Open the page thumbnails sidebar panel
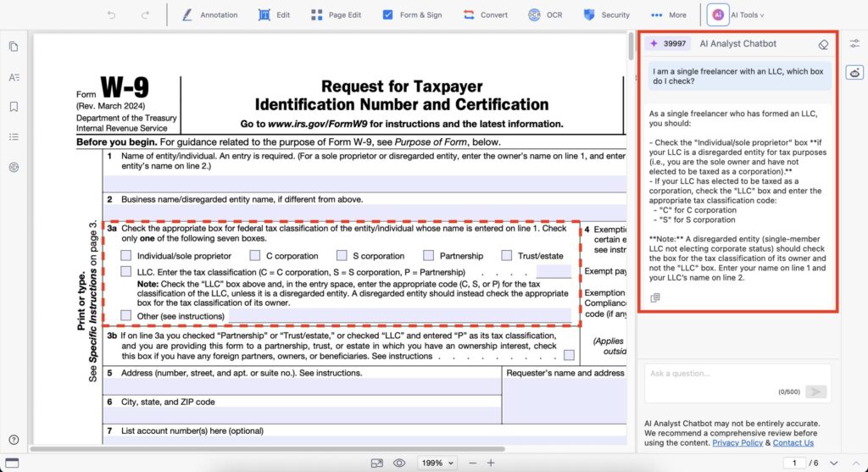 point(14,47)
